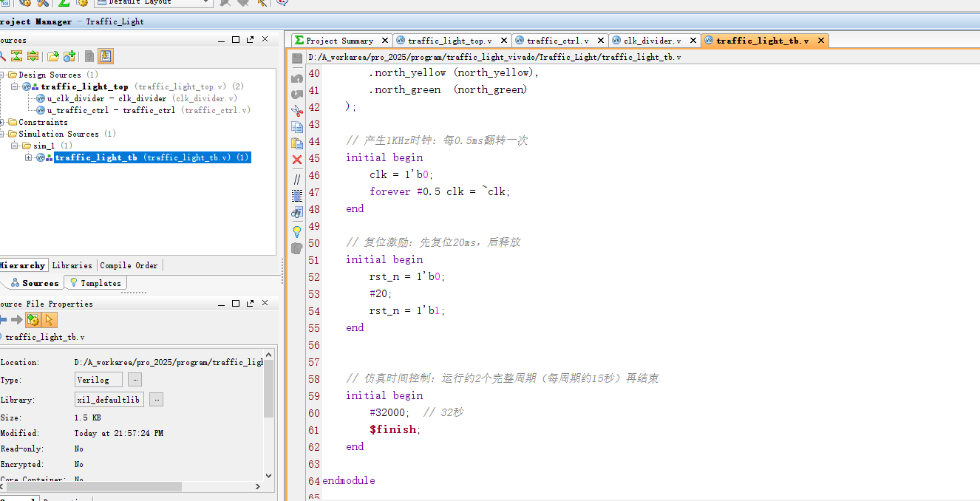980x501 pixels.
Task: Collapse the traffic_light_top tree node
Action: click(14, 86)
